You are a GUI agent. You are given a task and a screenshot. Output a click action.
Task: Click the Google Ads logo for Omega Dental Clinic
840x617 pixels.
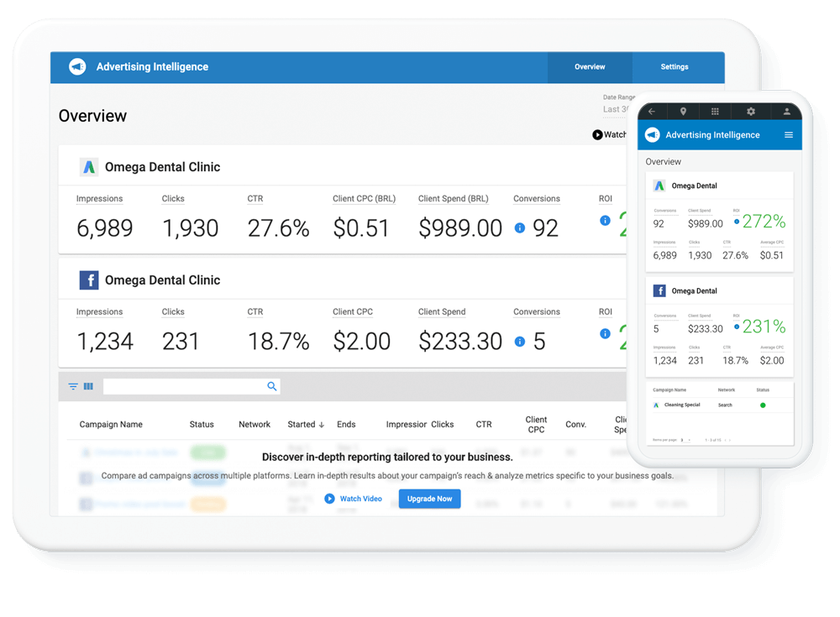(x=89, y=167)
